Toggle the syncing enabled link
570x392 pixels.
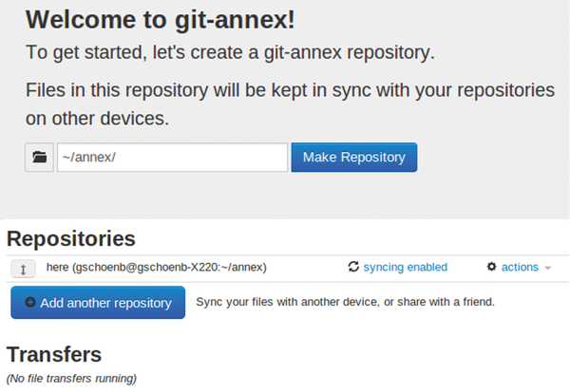point(406,268)
